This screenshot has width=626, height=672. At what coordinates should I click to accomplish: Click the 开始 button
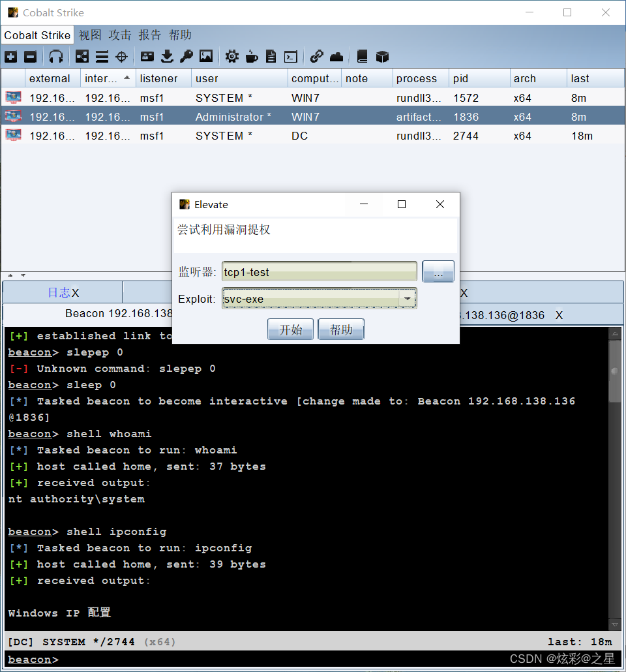pos(291,329)
